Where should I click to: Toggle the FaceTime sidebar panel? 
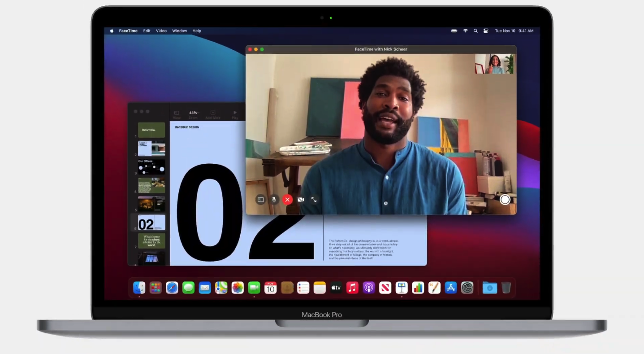pyautogui.click(x=260, y=200)
